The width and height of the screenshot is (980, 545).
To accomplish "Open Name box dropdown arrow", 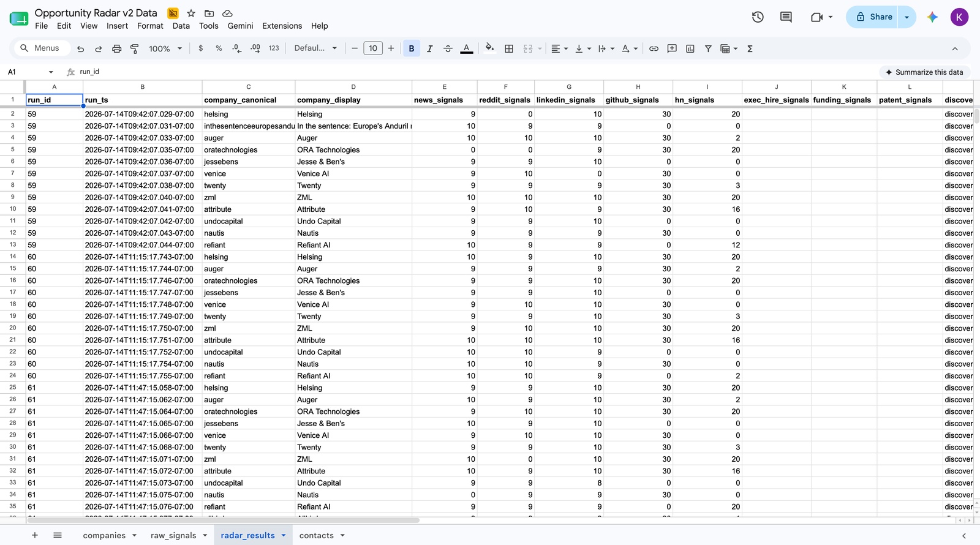I will [x=51, y=72].
